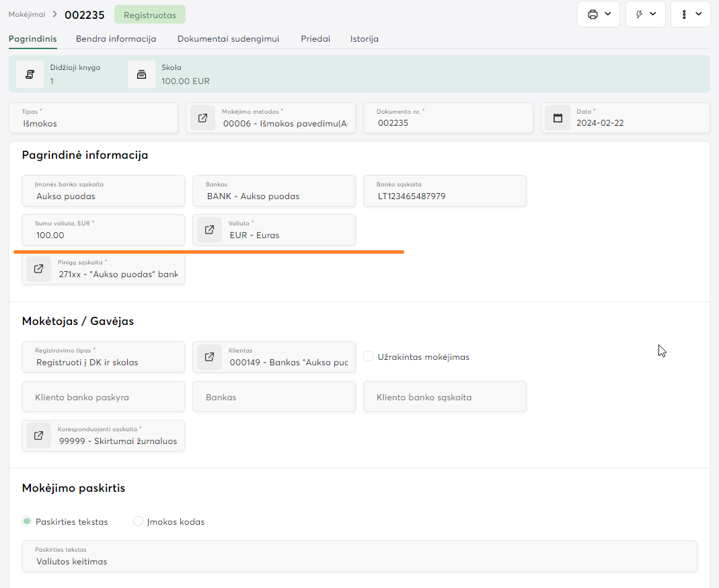The image size is (719, 588).
Task: Click the Skola debt icon
Action: 141,74
